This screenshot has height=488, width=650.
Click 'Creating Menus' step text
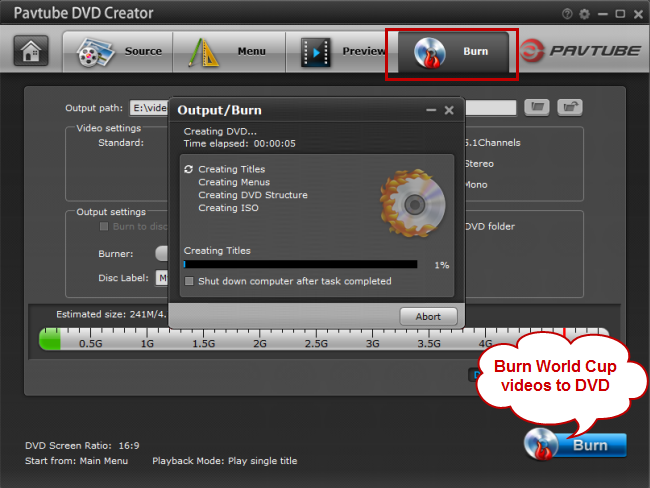pyautogui.click(x=234, y=182)
